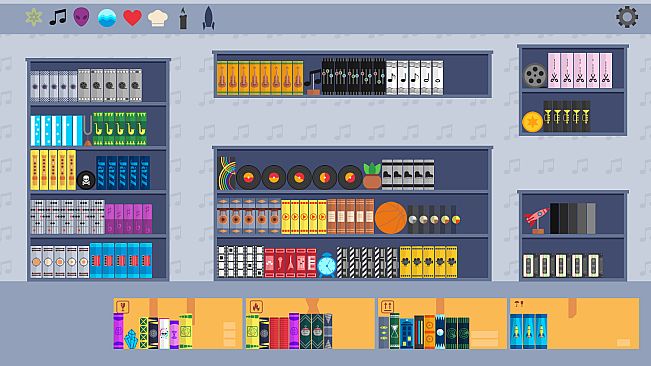
Task: Click the blue alarm clock ornament
Action: tap(327, 265)
